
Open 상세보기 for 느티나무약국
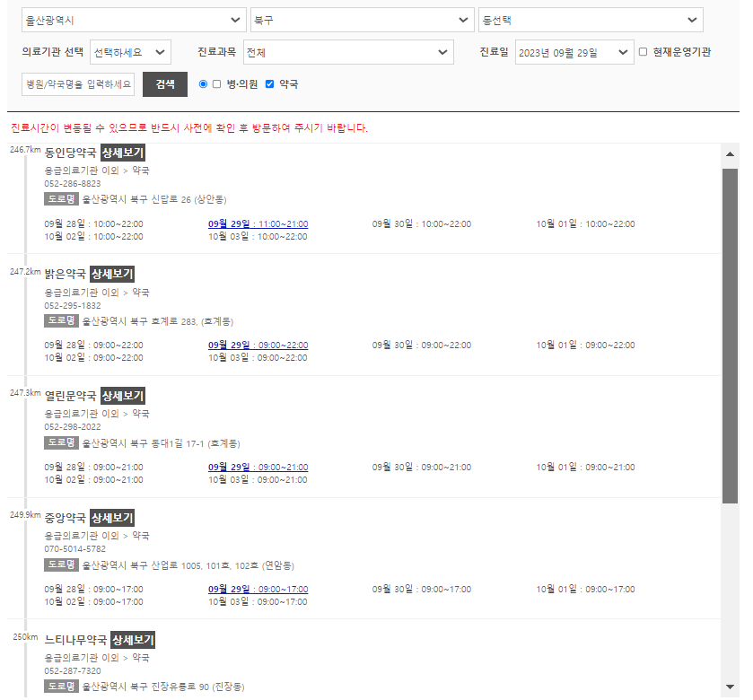pos(133,640)
